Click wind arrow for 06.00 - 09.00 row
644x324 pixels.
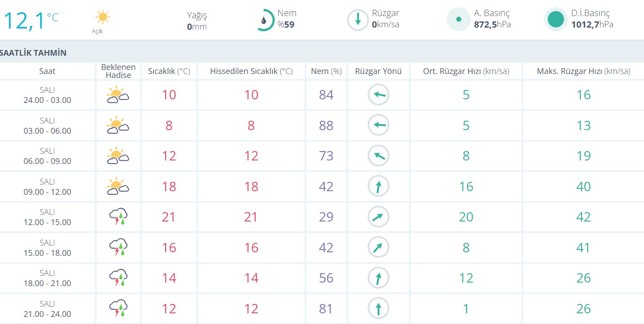click(x=378, y=156)
